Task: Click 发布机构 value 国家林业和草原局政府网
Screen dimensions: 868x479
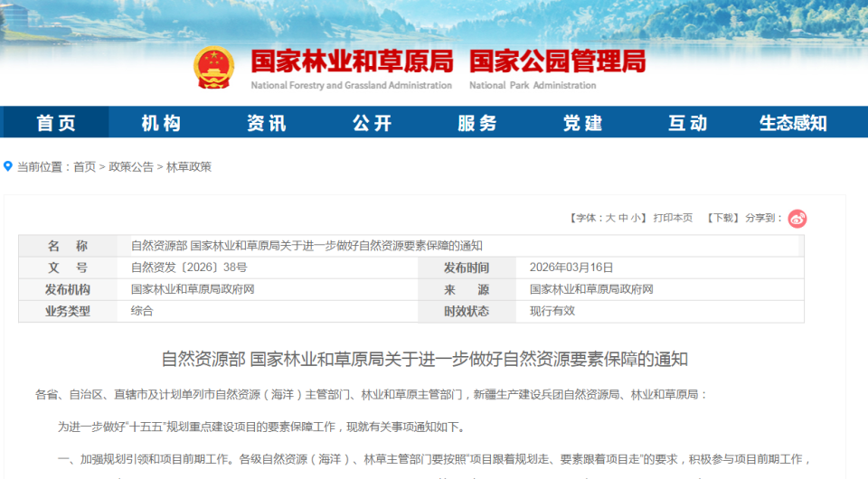Action: click(193, 289)
